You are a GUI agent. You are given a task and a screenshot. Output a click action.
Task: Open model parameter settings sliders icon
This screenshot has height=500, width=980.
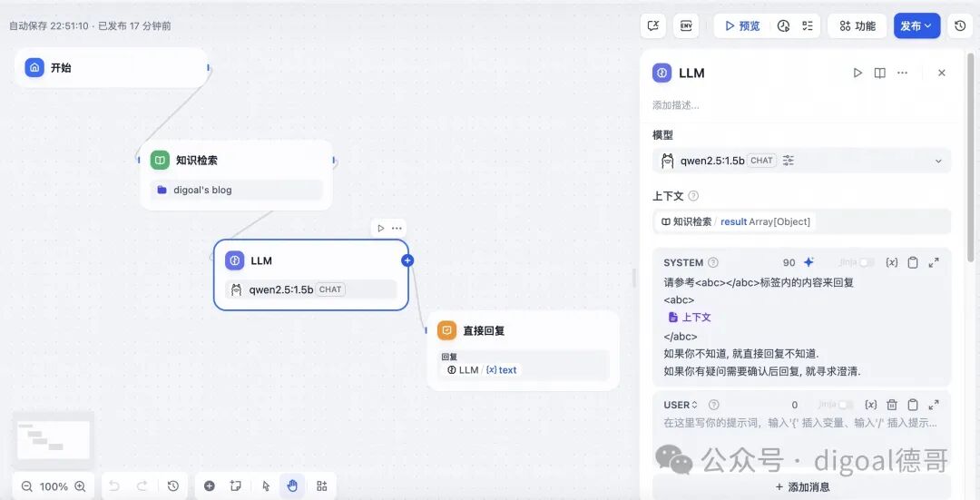point(789,161)
